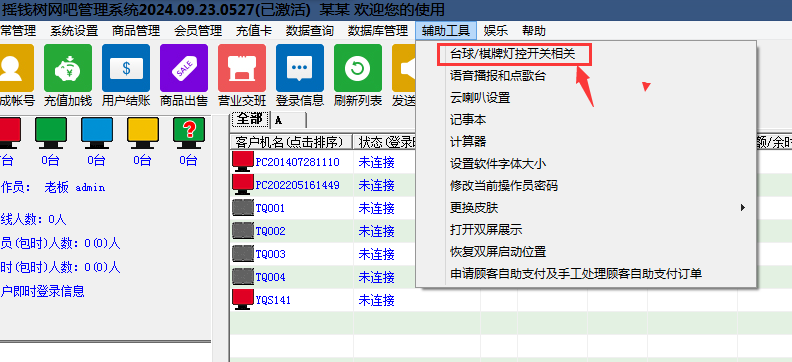792x362 pixels.
Task: Click the gray device icon beside TQ004
Action: pos(243,277)
